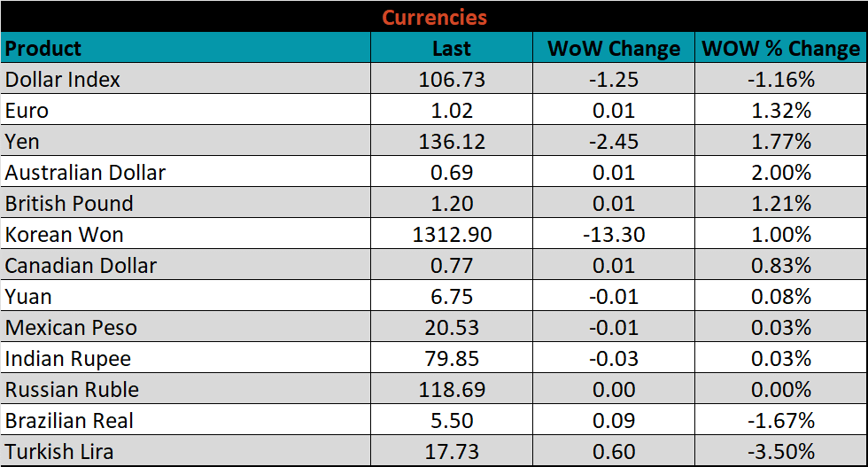Click the Currencies table title
This screenshot has height=467, width=868.
pyautogui.click(x=434, y=17)
